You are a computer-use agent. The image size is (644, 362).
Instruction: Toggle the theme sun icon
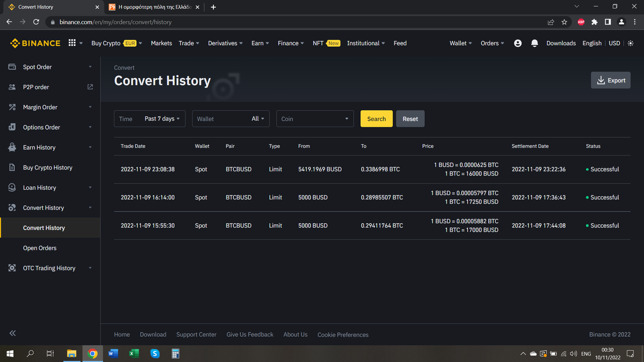pyautogui.click(x=630, y=43)
